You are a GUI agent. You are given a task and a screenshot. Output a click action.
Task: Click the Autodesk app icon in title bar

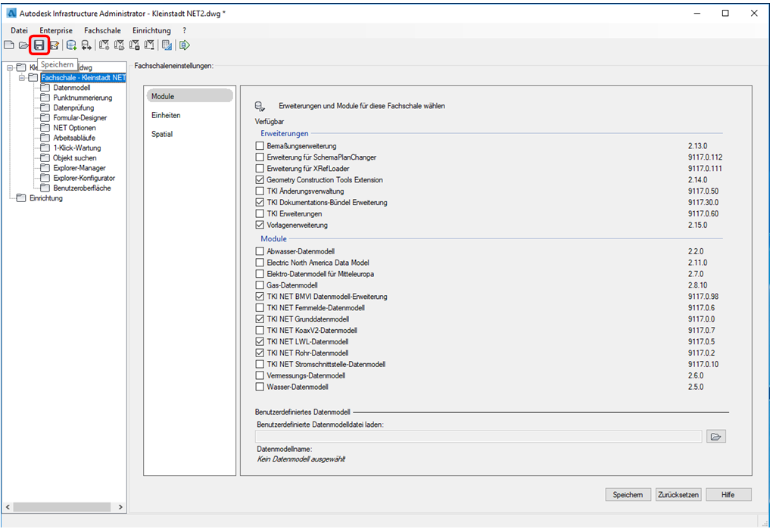pos(11,14)
